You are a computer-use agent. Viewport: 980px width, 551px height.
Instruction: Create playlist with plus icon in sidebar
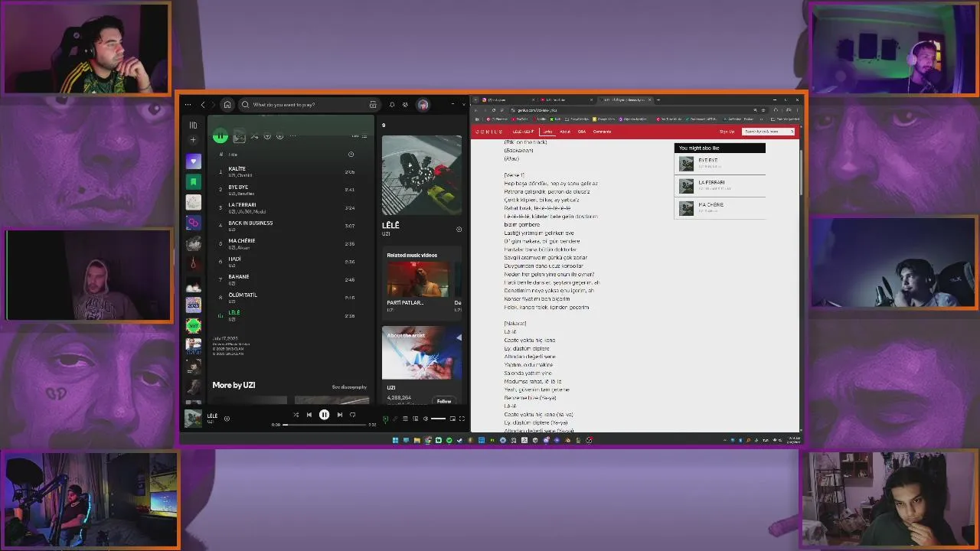[x=193, y=140]
